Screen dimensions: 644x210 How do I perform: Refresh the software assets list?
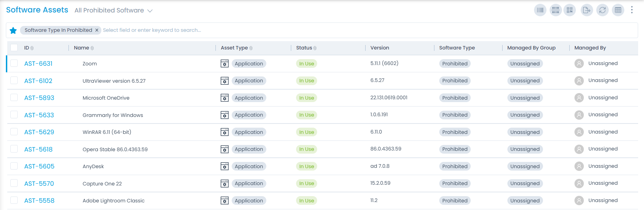click(602, 10)
